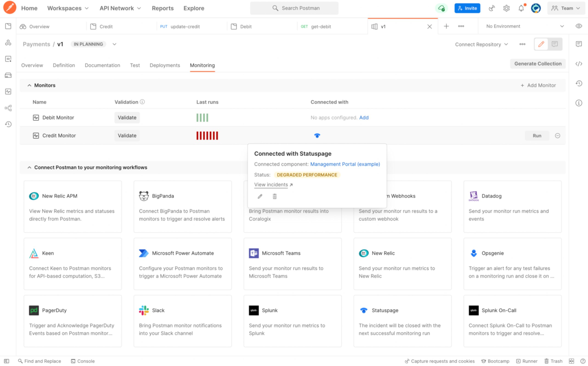
Task: Open the tab options three-dots menu
Action: pyautogui.click(x=461, y=26)
